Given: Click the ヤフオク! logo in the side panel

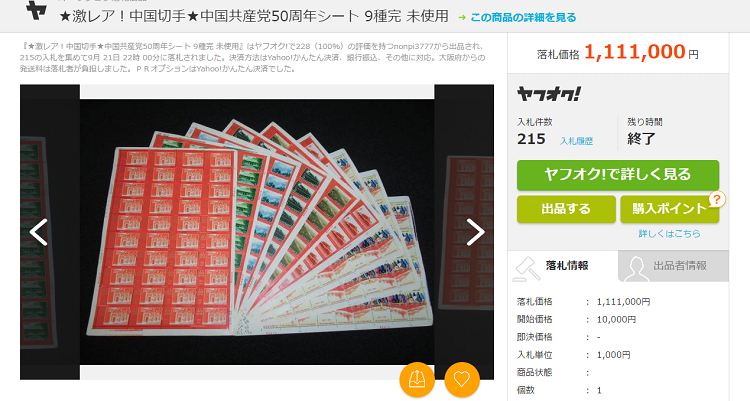Looking at the screenshot, I should coord(549,94).
